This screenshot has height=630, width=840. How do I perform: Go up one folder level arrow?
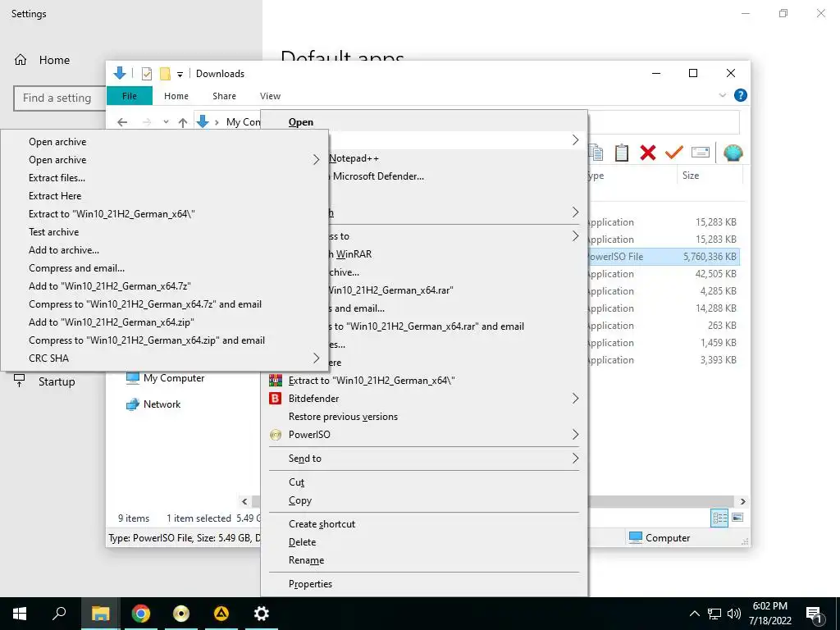pyautogui.click(x=183, y=122)
